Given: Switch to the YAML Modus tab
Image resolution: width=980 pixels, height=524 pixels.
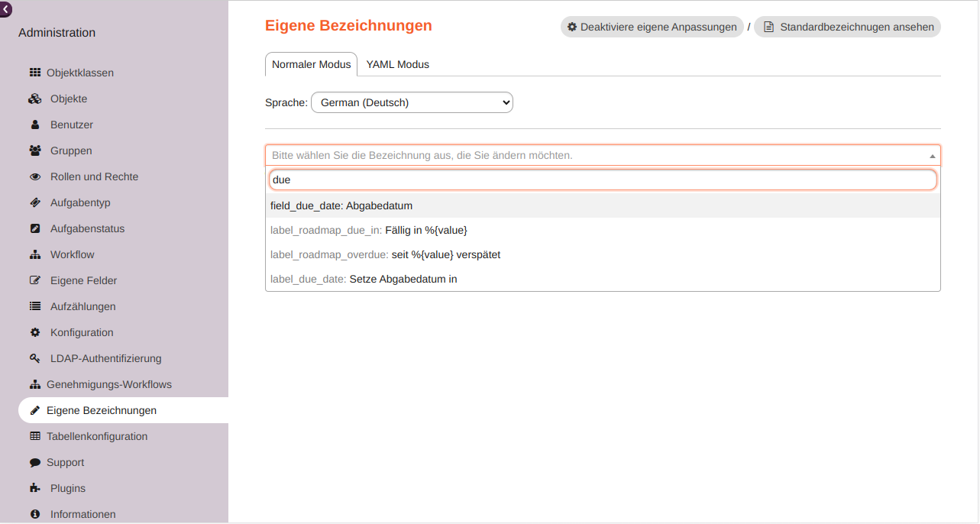Looking at the screenshot, I should coord(397,64).
